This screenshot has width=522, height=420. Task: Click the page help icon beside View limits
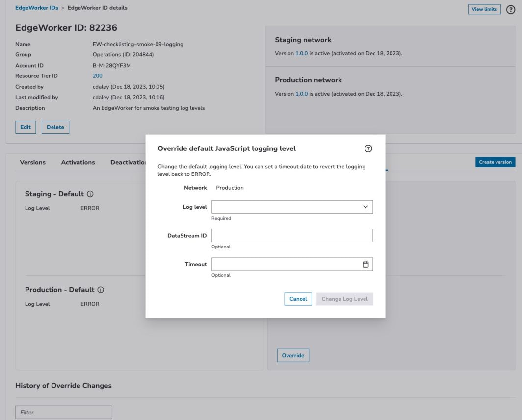point(510,9)
